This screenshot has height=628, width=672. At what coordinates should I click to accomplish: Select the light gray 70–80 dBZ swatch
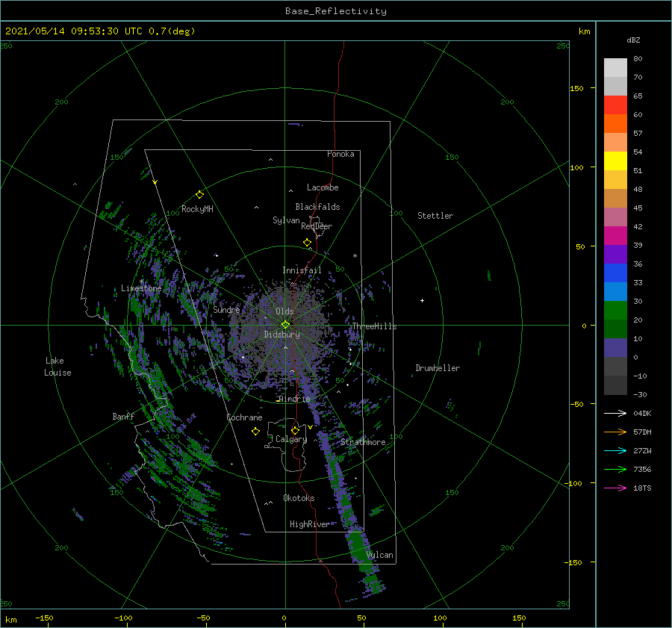[x=615, y=68]
